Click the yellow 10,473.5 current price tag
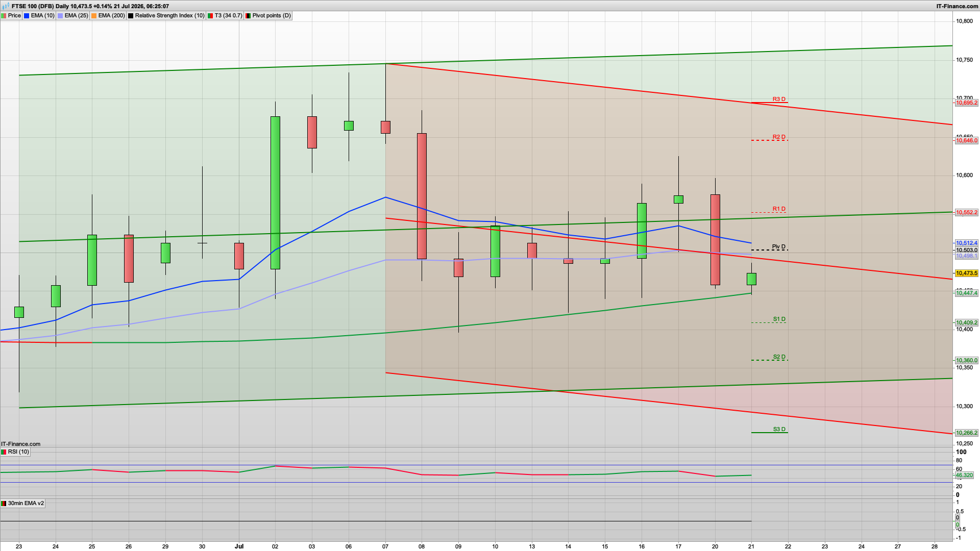This screenshot has height=551, width=980. click(x=967, y=273)
